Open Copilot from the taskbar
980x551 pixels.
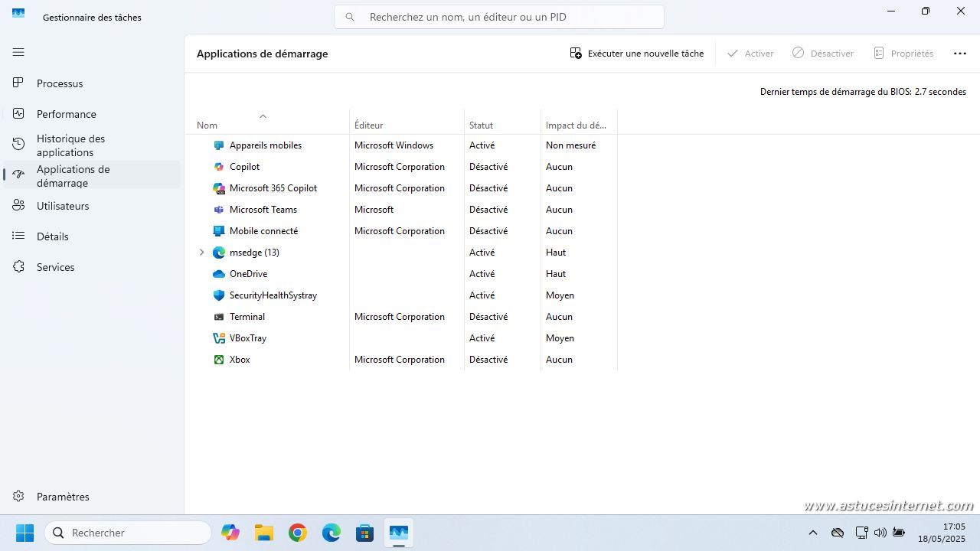point(230,533)
